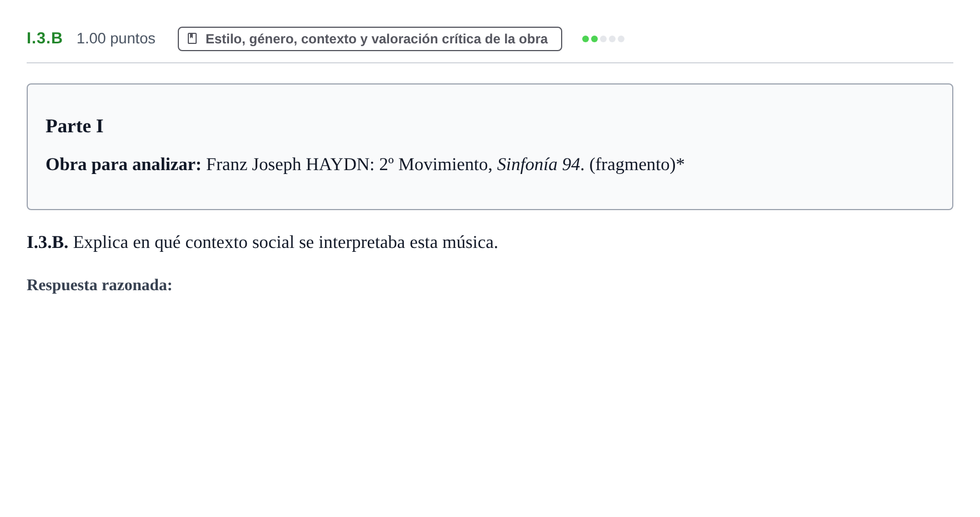This screenshot has width=980, height=517.
Task: Click the 'Explica en qué contexto social' question text
Action: pyautogui.click(x=286, y=242)
